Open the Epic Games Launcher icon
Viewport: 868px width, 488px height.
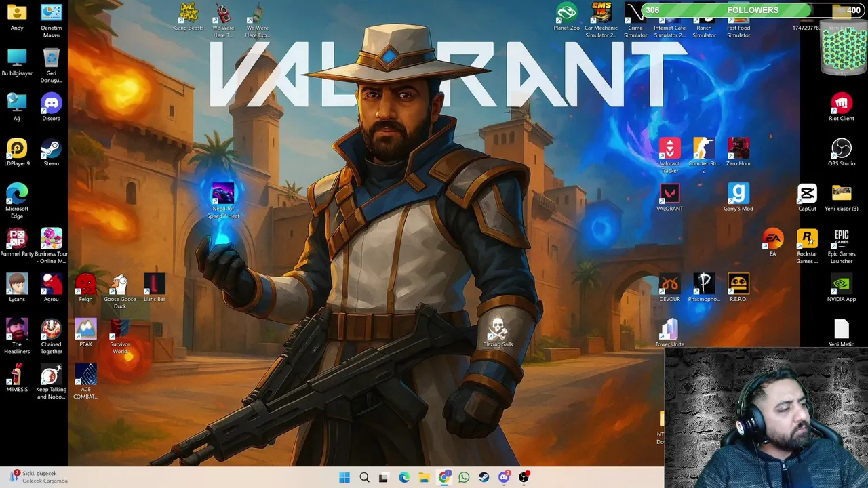[842, 247]
